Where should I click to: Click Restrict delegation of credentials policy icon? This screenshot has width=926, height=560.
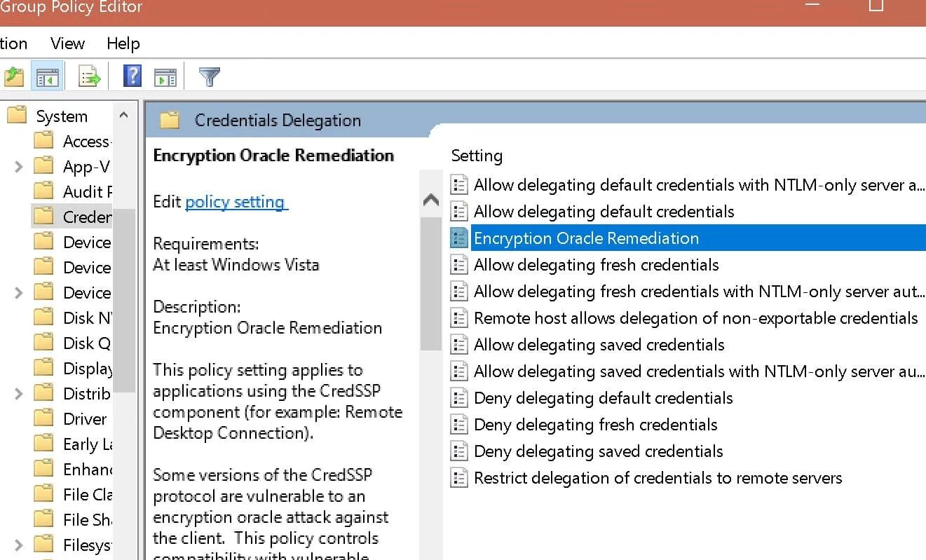coord(458,478)
